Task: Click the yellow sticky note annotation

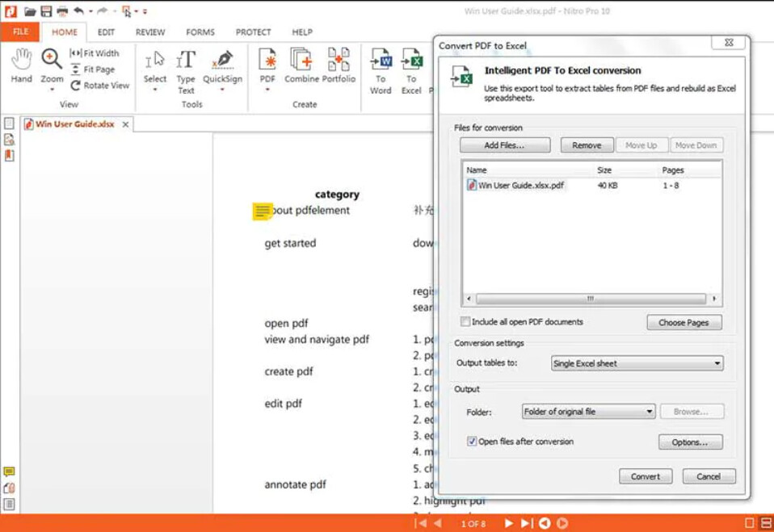Action: [262, 212]
